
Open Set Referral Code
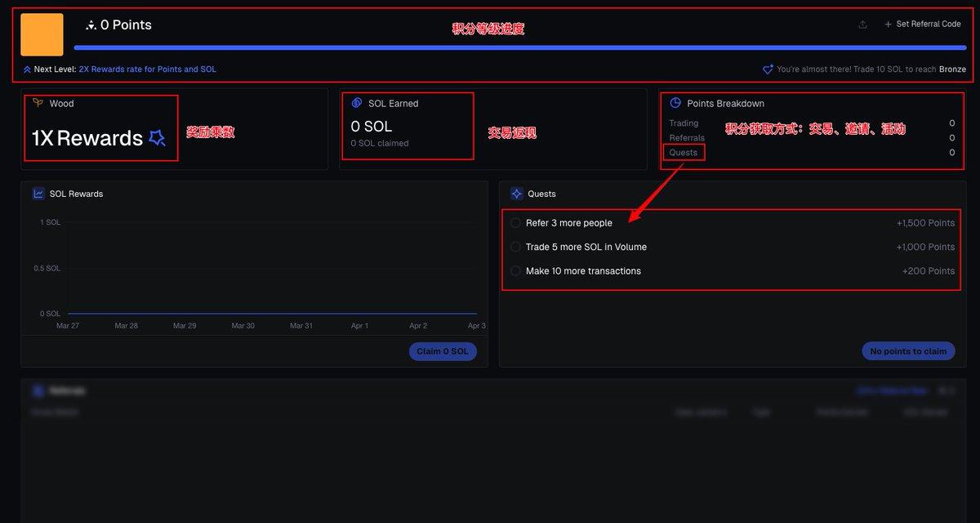pos(923,25)
